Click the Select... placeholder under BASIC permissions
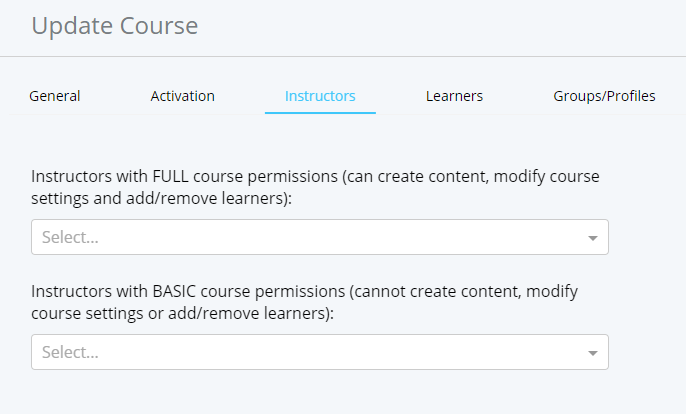Screen dimensions: 686x414 (x=70, y=353)
